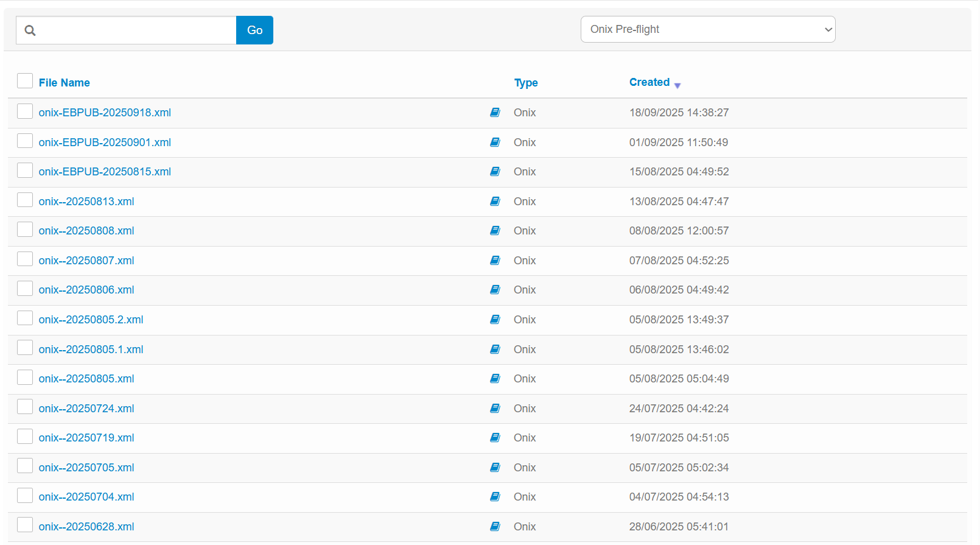Image resolution: width=980 pixels, height=545 pixels.
Task: Click the Created sort arrow indicator
Action: (x=677, y=86)
